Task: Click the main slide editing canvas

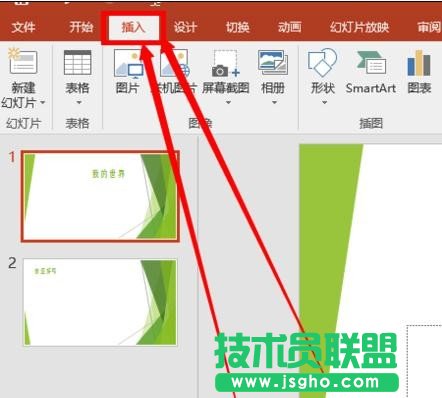Action: coord(370,271)
